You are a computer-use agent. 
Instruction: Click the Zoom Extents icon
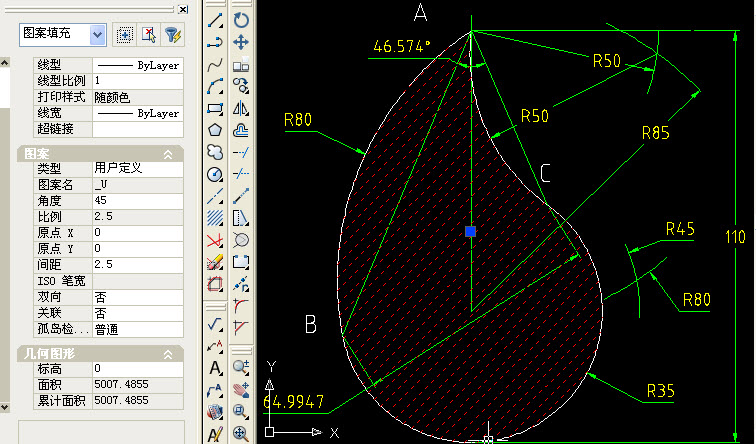pos(241,433)
